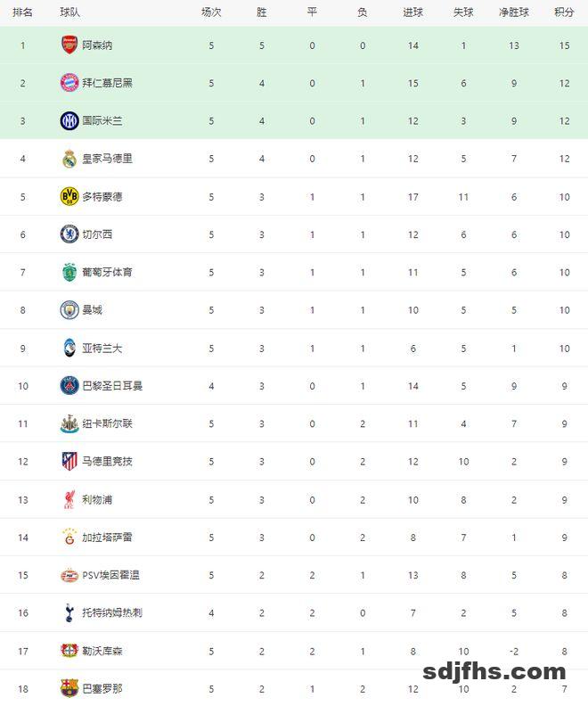
Task: Click the Inter Milan club logo
Action: [x=69, y=120]
